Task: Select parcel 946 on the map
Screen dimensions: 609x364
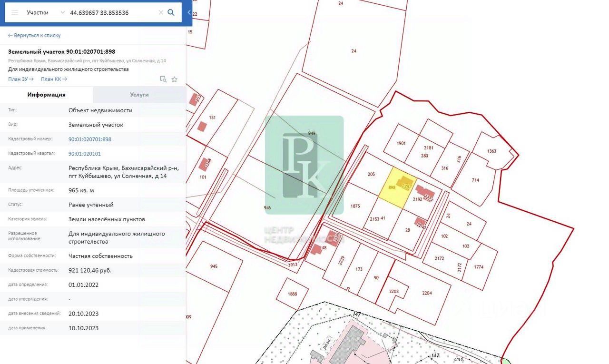Action: point(267,208)
